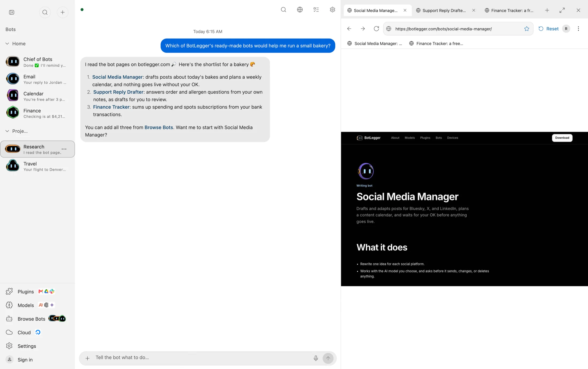Close the Support Reply Drafter tab

tap(474, 10)
